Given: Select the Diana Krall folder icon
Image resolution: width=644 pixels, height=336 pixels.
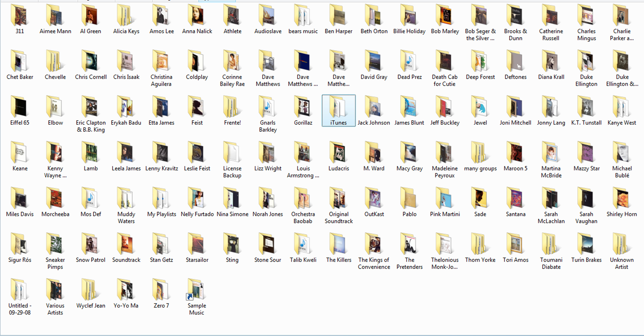Looking at the screenshot, I should pos(551,61).
